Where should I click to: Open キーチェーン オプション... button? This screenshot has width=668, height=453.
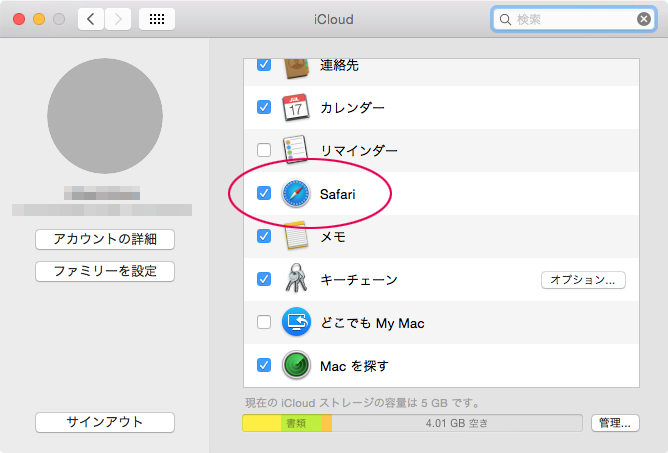click(583, 280)
